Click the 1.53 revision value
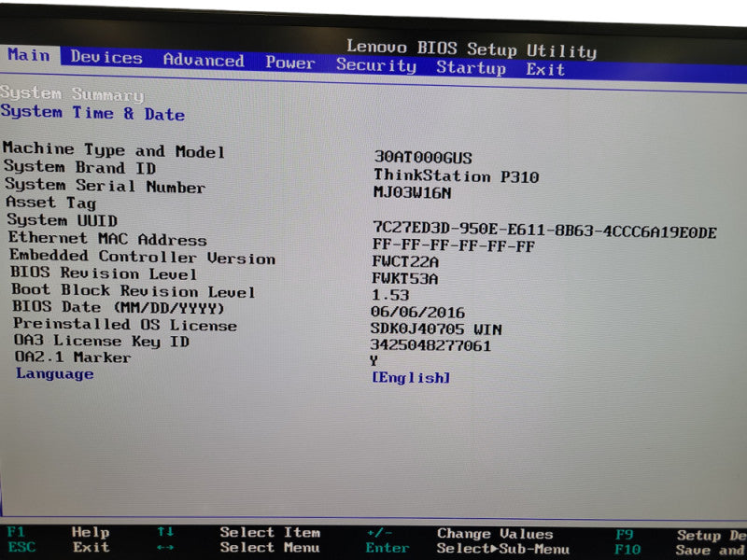The width and height of the screenshot is (747, 560). (x=390, y=295)
